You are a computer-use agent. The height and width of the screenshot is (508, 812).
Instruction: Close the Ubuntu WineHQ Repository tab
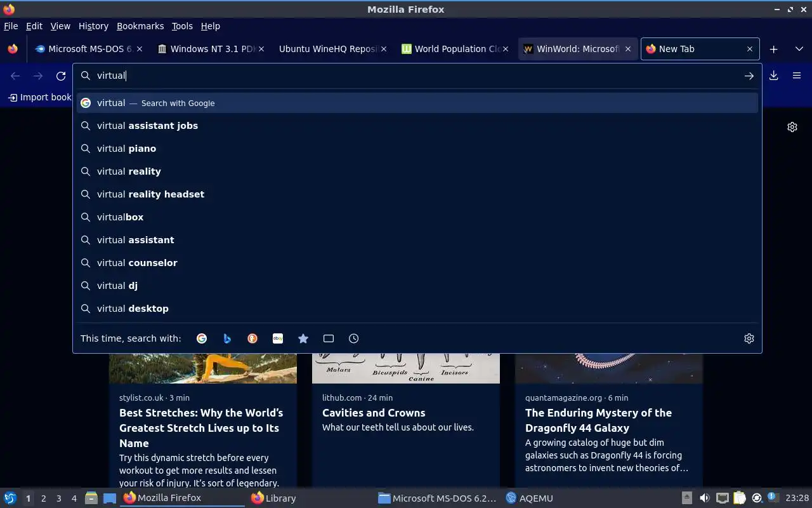click(x=384, y=49)
